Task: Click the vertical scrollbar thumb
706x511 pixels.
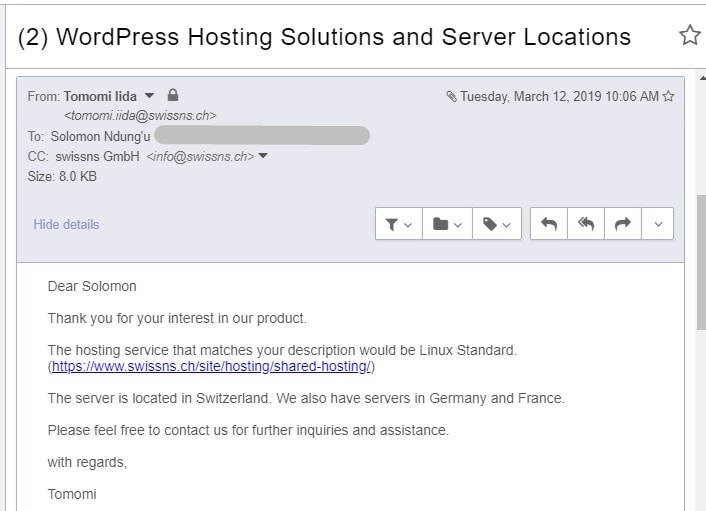Action: (701, 262)
